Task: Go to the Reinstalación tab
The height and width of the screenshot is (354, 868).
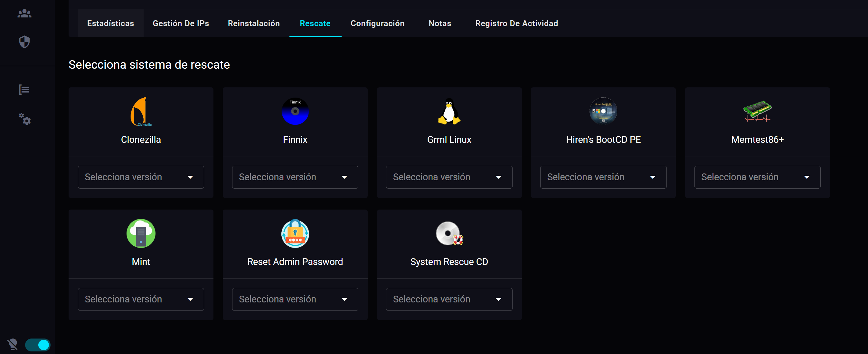Action: [x=254, y=23]
